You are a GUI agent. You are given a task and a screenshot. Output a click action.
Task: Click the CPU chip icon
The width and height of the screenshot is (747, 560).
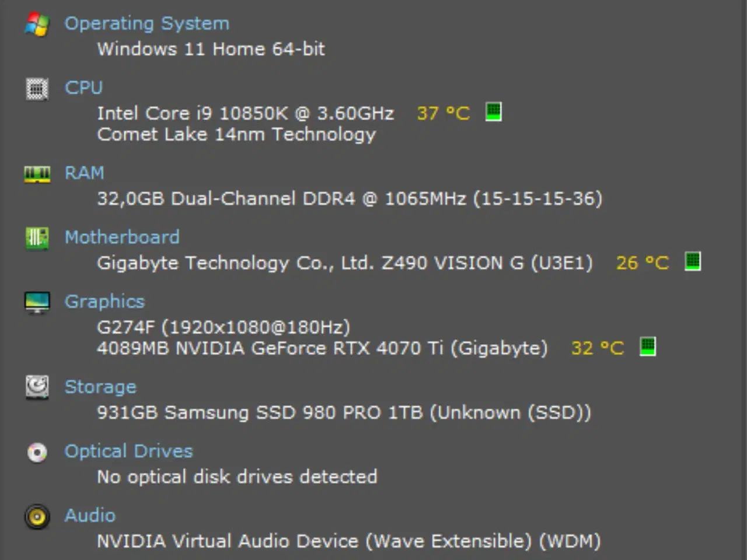[x=37, y=89]
